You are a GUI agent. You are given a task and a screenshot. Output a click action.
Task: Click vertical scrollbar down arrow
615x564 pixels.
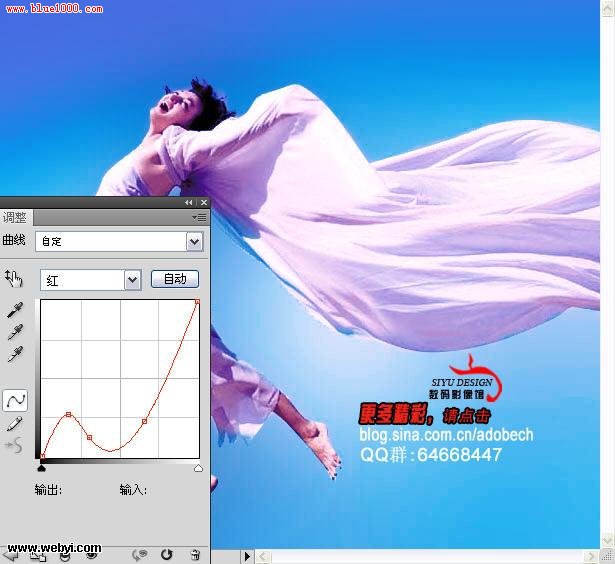[x=607, y=541]
